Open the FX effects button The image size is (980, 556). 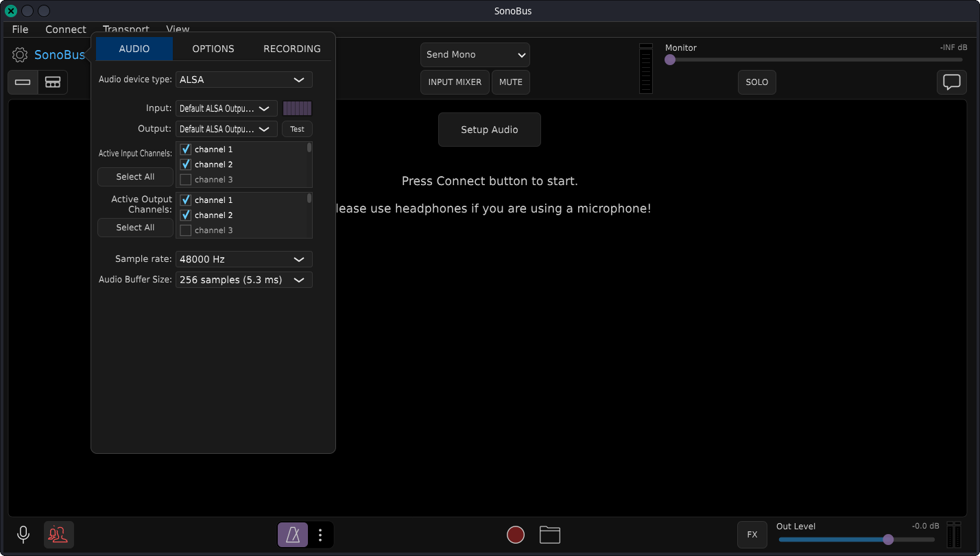pos(752,535)
